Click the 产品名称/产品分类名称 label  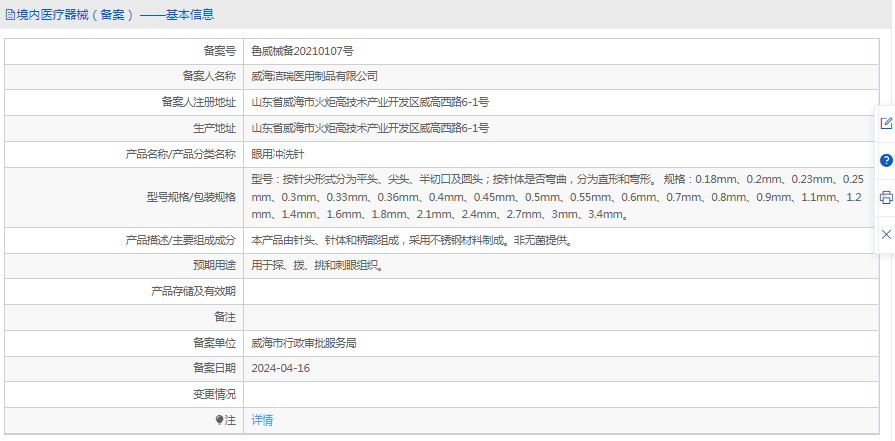tap(180, 154)
